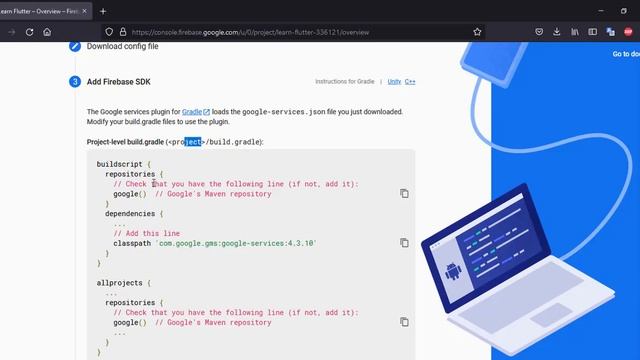Open the Pocket save icon
Screen dimensions: 640x360
click(539, 32)
